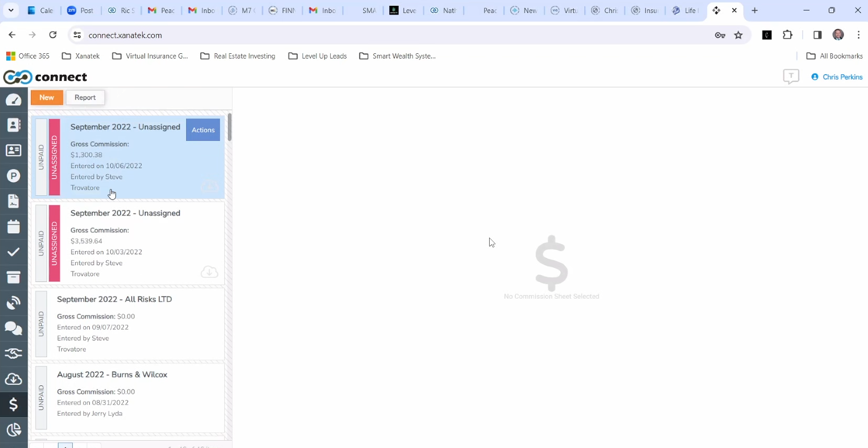This screenshot has height=448, width=868.
Task: Click the handshake icon in sidebar
Action: pos(14,353)
